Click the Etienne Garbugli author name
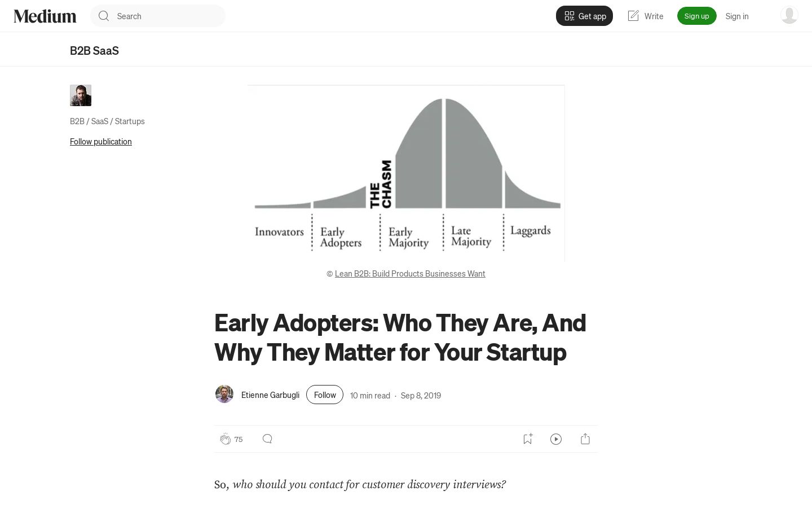812x508 pixels. pyautogui.click(x=270, y=395)
